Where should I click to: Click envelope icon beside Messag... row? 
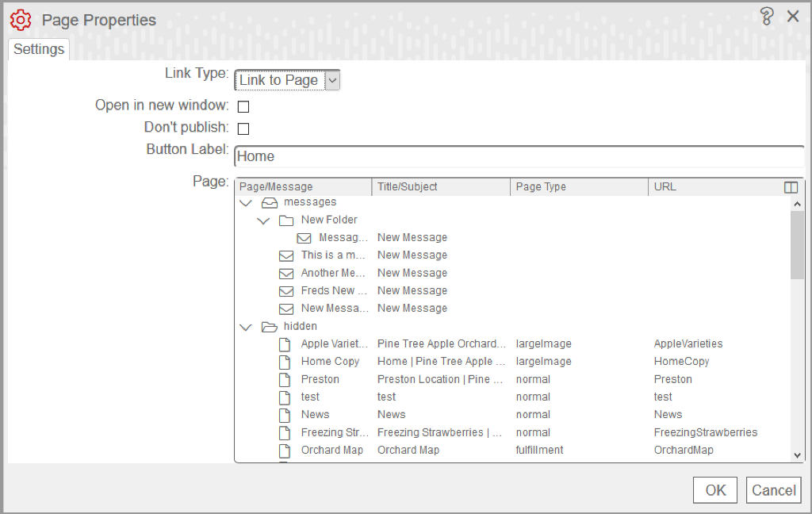(x=304, y=238)
